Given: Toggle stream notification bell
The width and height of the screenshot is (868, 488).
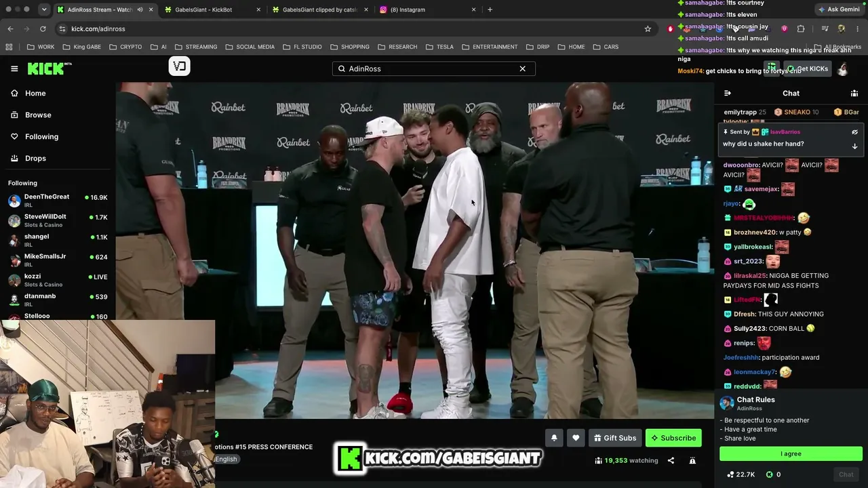Looking at the screenshot, I should (x=554, y=438).
